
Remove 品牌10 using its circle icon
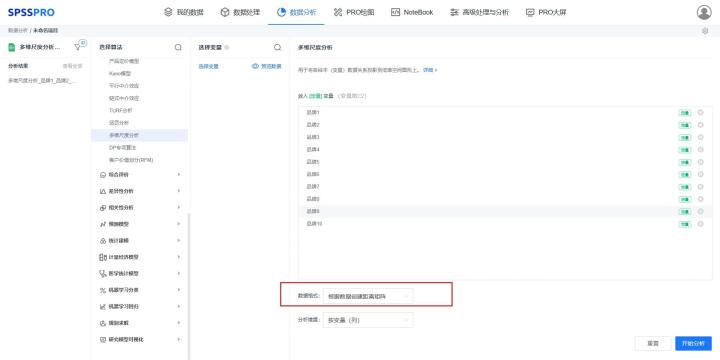point(700,224)
